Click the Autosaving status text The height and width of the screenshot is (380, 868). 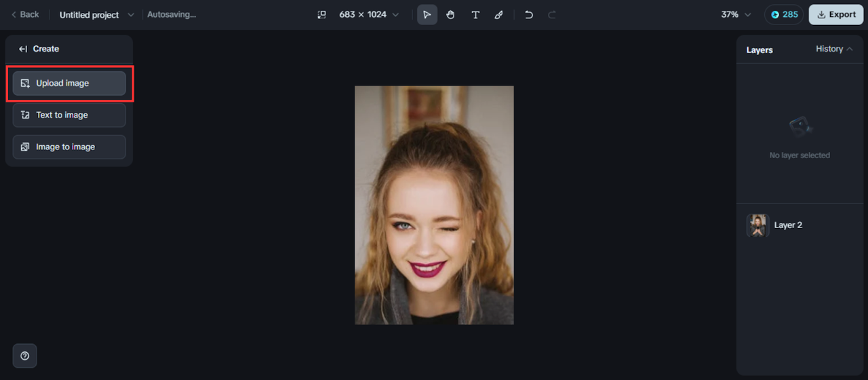click(x=172, y=14)
